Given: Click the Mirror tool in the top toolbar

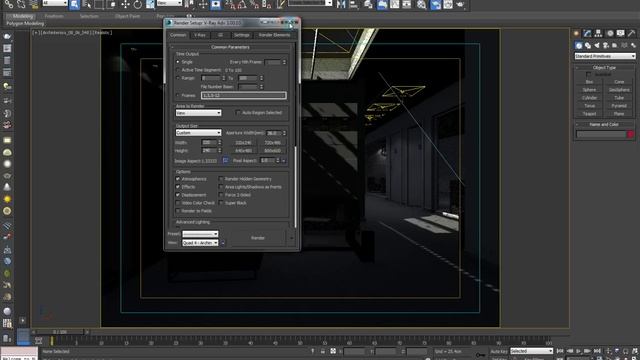Looking at the screenshot, I should pos(341,4).
